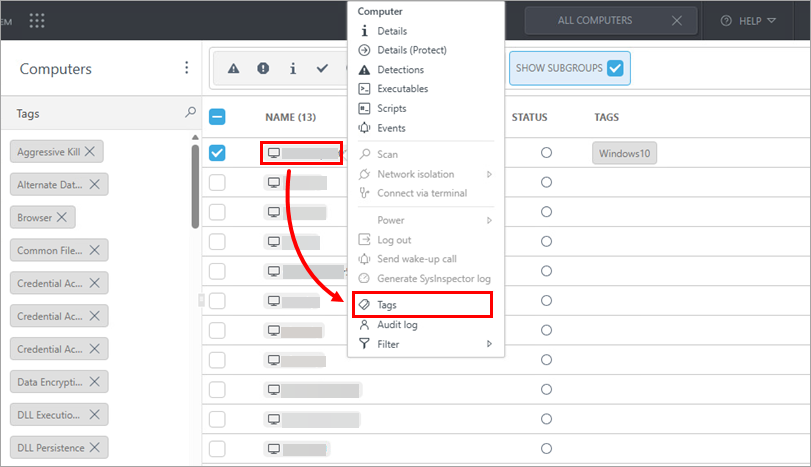The height and width of the screenshot is (467, 811).
Task: Click the Windows10 tag button
Action: [624, 153]
